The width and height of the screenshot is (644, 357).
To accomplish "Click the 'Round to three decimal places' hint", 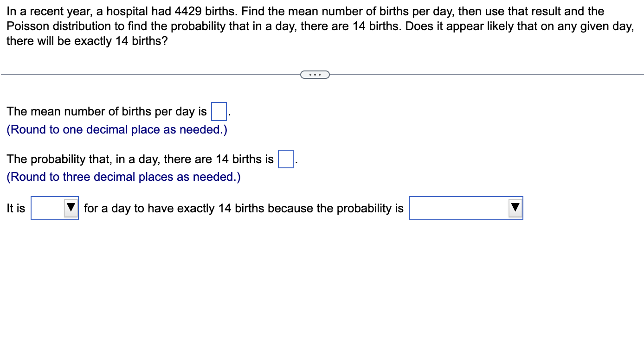I will coord(123,177).
